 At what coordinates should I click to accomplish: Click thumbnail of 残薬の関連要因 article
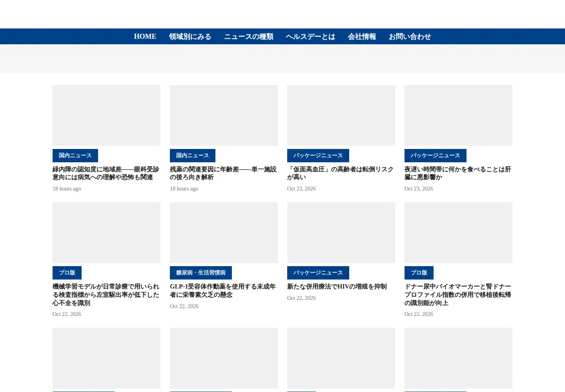click(224, 115)
